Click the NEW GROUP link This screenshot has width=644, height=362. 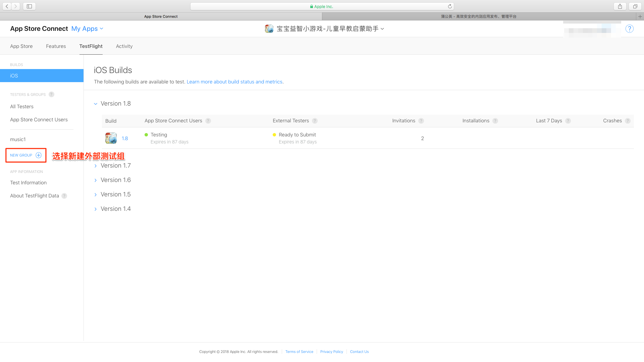21,155
